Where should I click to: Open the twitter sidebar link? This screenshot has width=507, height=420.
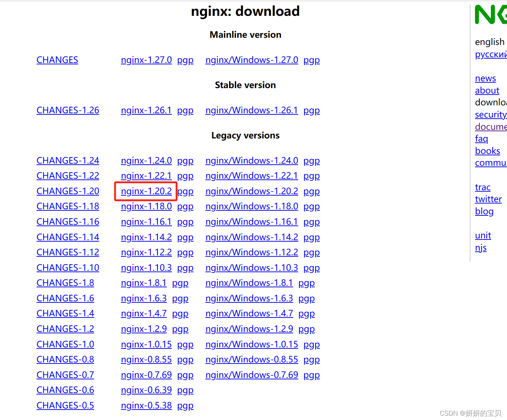[488, 199]
